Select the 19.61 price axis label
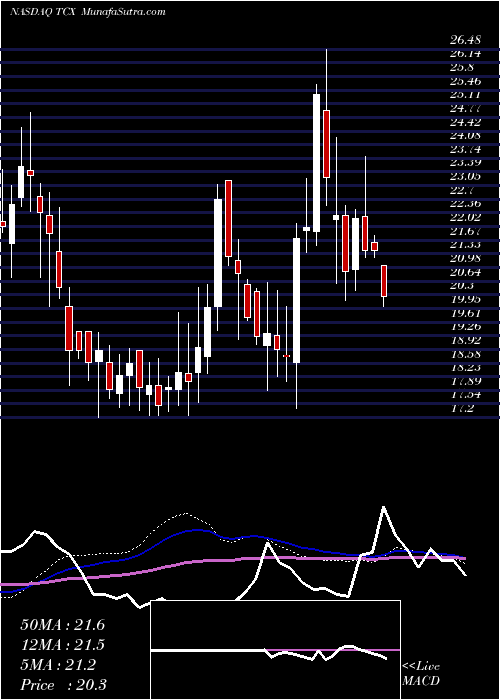 pyautogui.click(x=465, y=312)
